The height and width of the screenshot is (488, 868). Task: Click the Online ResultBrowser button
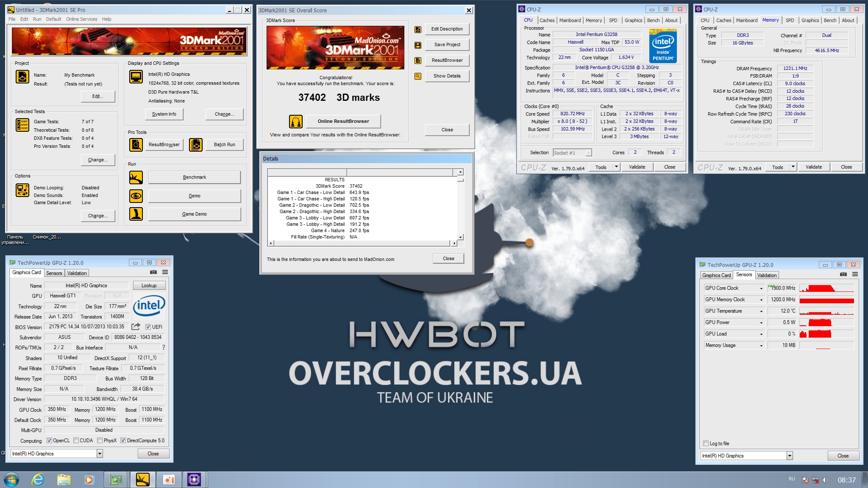(343, 121)
